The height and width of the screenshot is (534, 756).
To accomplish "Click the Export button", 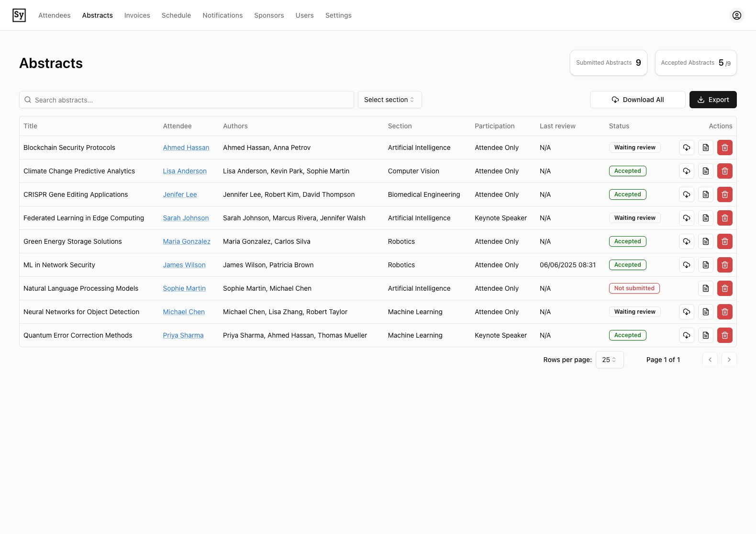I will pos(712,100).
